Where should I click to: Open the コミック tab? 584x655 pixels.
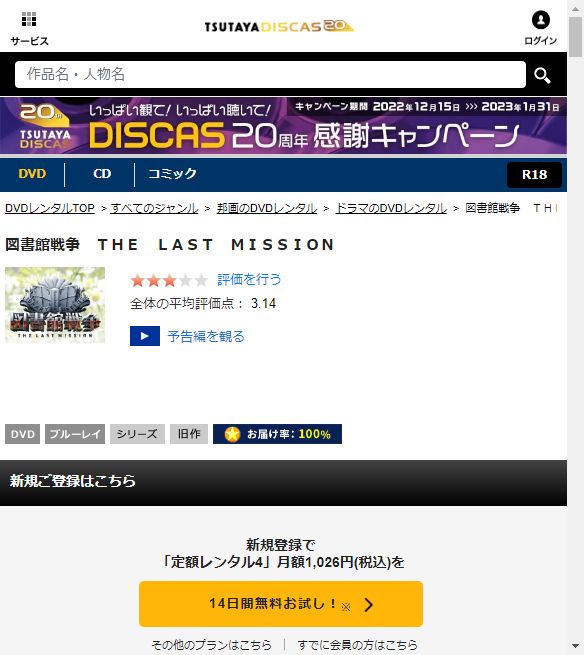[172, 174]
